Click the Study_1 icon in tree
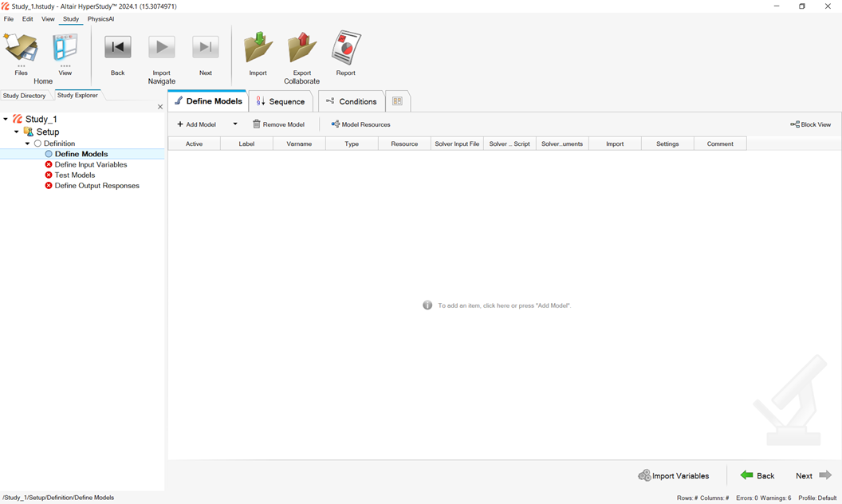842x504 pixels. [x=18, y=119]
